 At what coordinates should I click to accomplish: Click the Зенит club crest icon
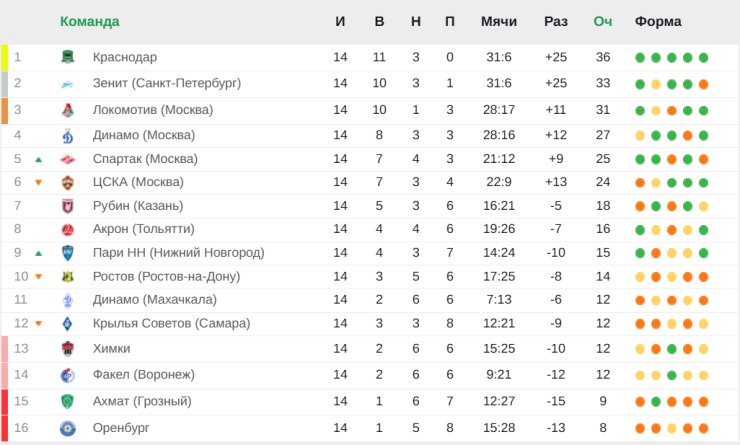click(67, 84)
